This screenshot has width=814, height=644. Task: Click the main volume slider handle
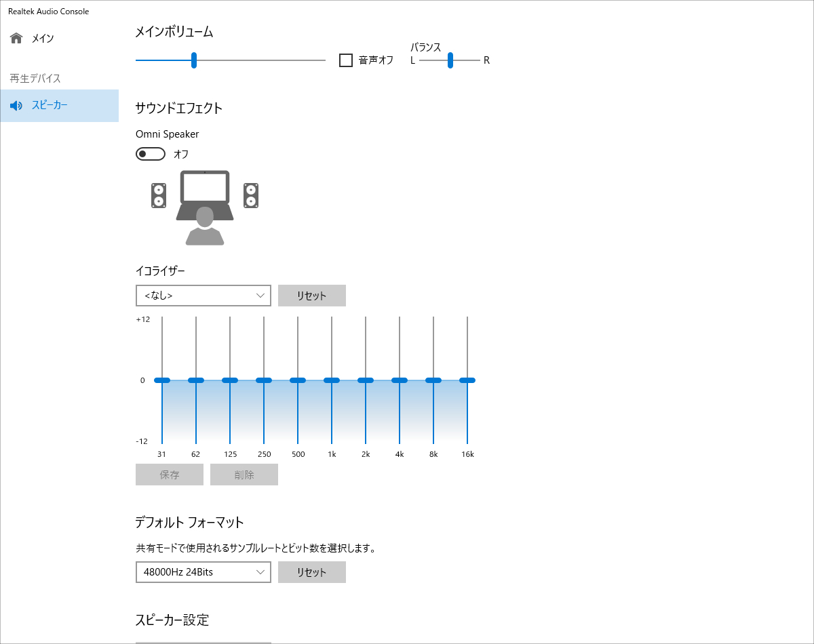tap(194, 60)
